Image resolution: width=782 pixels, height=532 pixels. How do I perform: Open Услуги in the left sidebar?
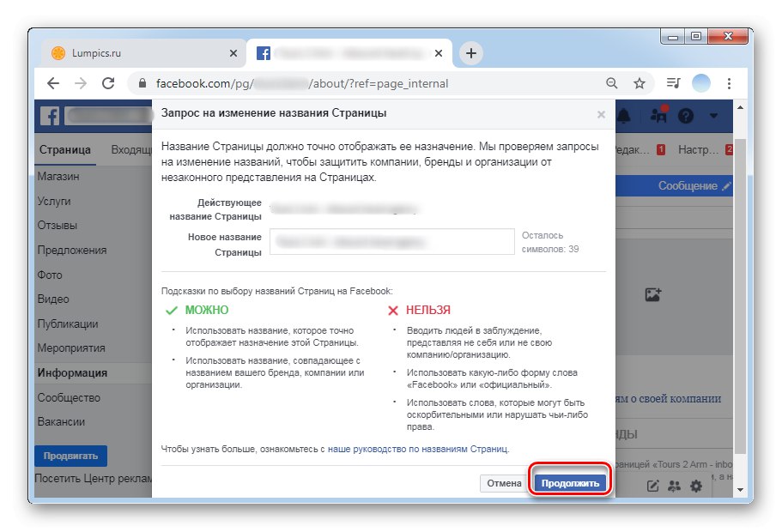pos(54,201)
